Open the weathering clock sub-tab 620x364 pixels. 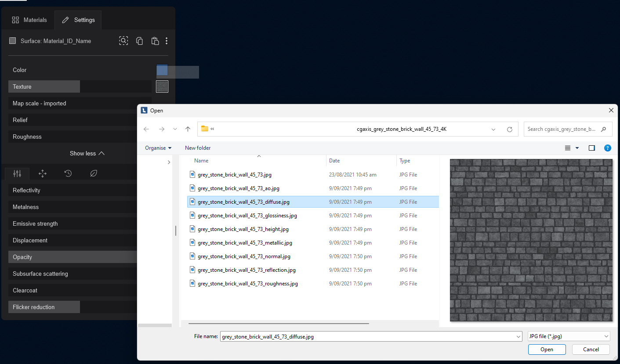(68, 173)
